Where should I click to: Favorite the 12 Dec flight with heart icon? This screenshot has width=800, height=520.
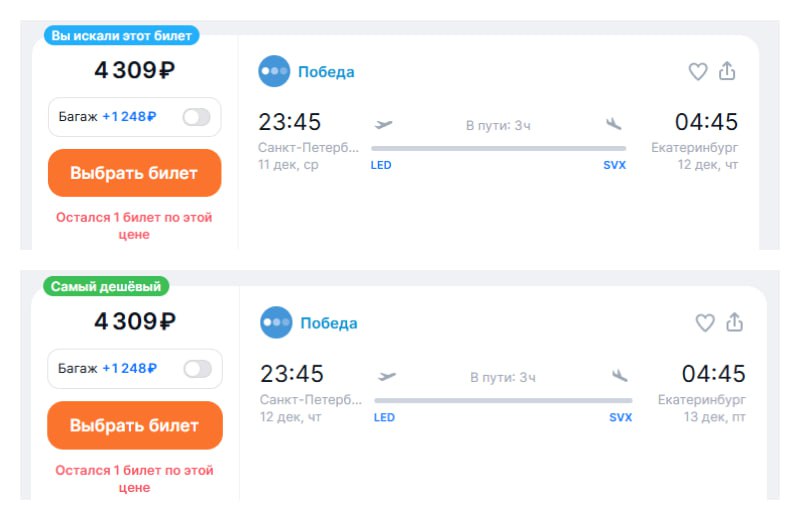click(705, 322)
